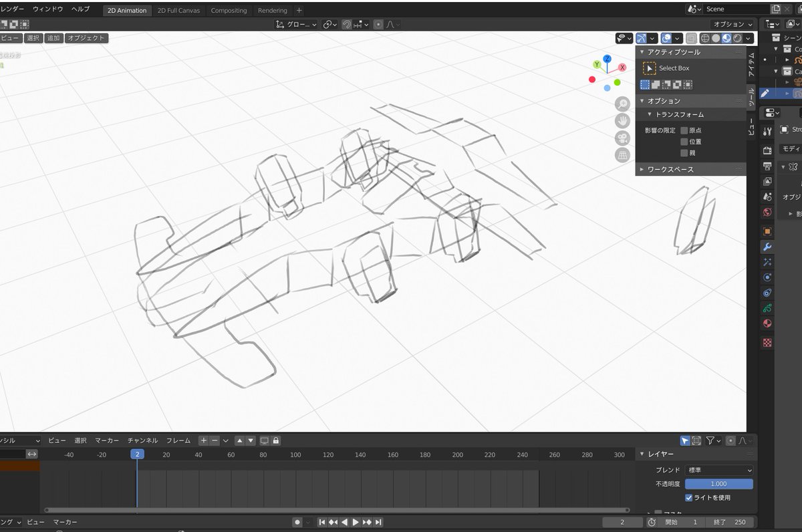Toggle camera view gizmo icon
802x532 pixels.
622,138
